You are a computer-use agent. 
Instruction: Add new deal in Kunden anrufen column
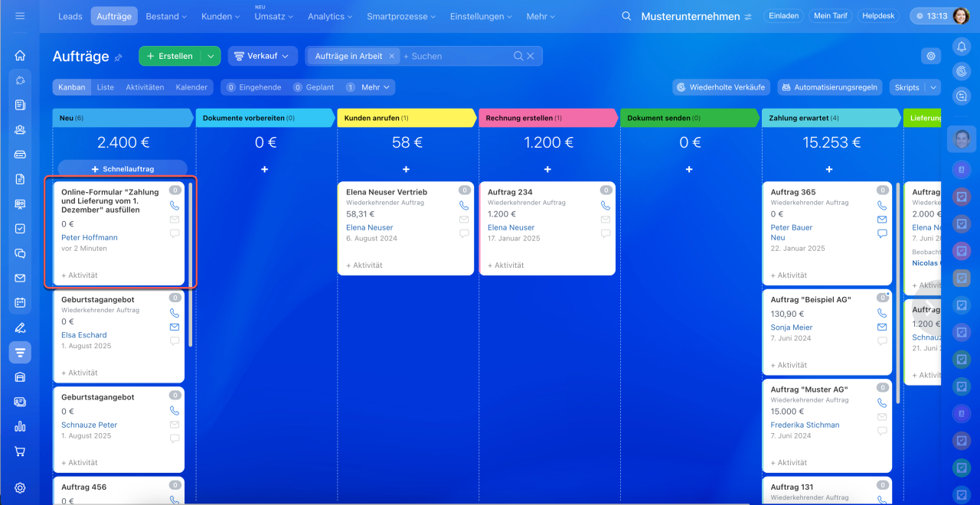coord(406,169)
